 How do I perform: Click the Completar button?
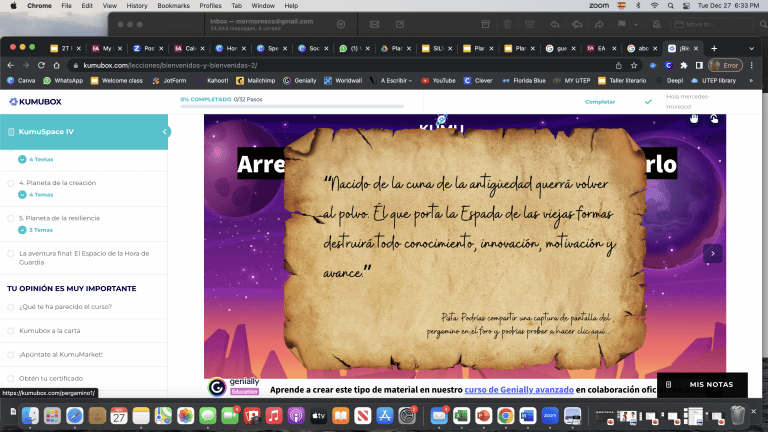click(x=599, y=101)
